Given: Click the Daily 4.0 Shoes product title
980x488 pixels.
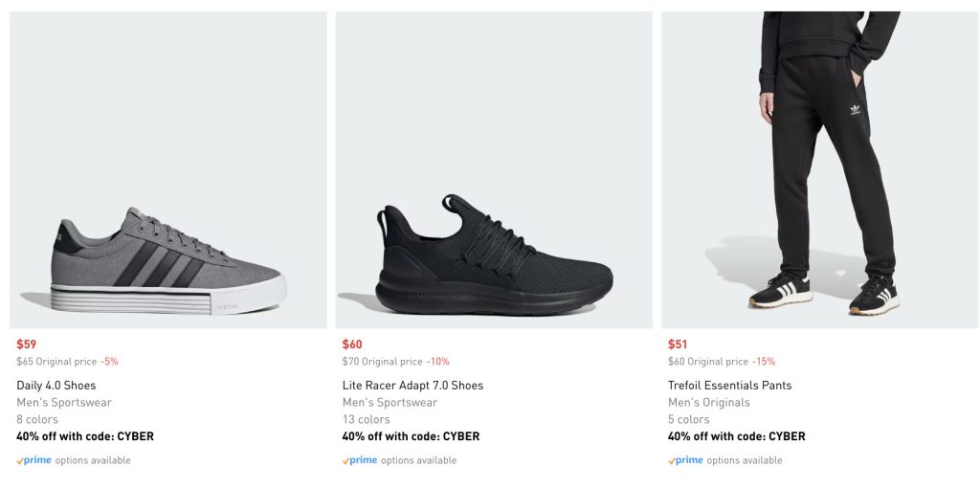Looking at the screenshot, I should click(56, 386).
